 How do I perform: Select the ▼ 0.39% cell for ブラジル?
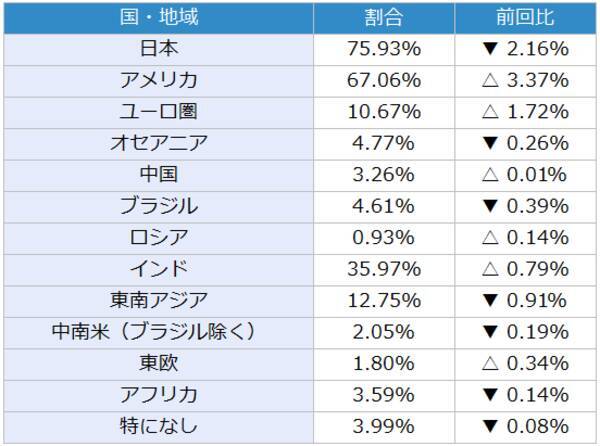524,206
